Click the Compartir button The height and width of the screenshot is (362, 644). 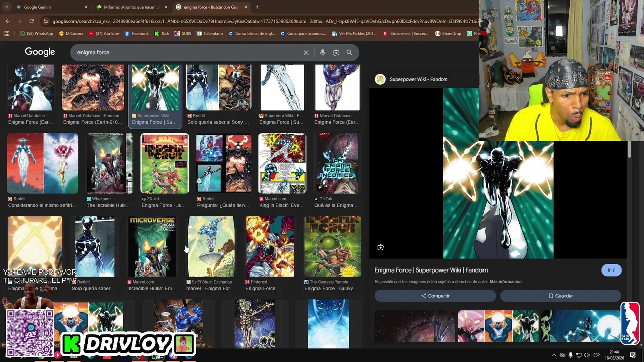[435, 296]
